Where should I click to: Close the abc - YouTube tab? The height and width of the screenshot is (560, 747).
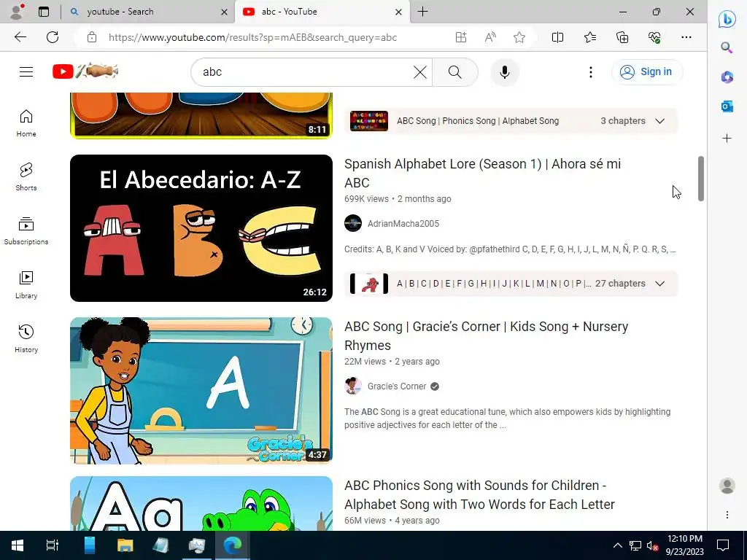(399, 12)
